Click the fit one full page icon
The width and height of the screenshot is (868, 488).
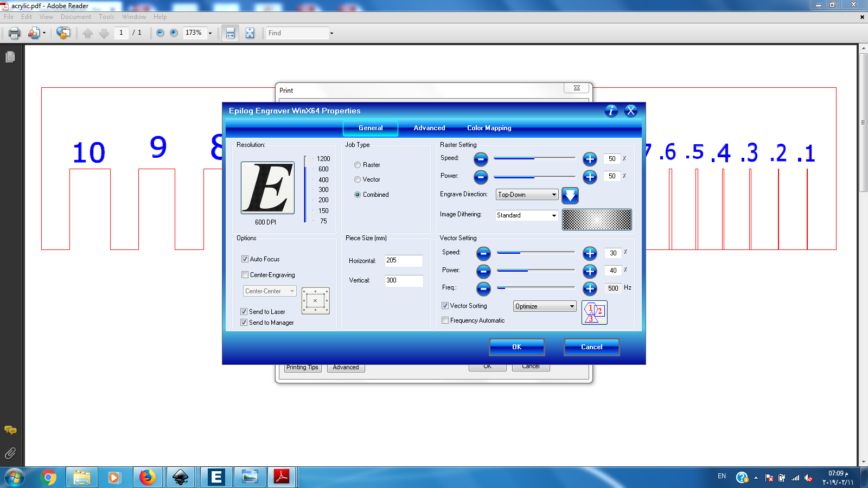pyautogui.click(x=250, y=33)
